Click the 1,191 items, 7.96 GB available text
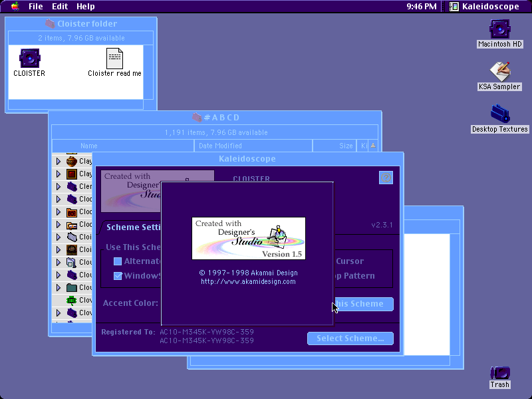532x399 pixels. point(216,132)
